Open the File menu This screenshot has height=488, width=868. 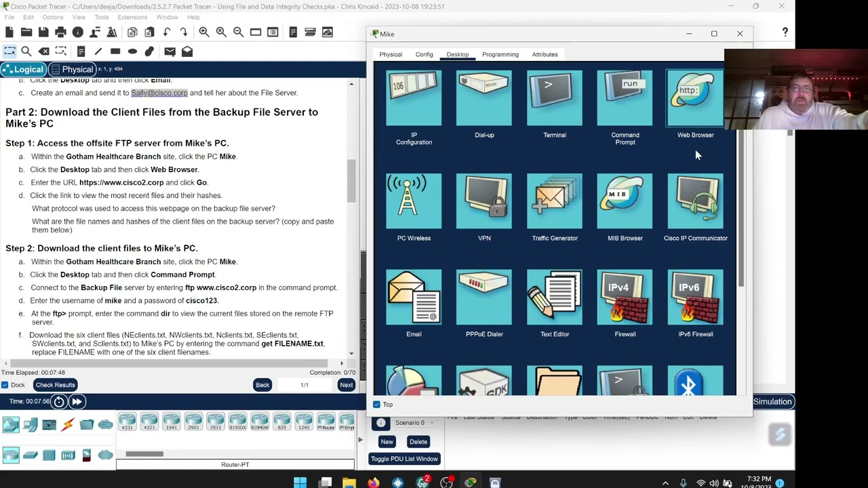click(x=9, y=17)
